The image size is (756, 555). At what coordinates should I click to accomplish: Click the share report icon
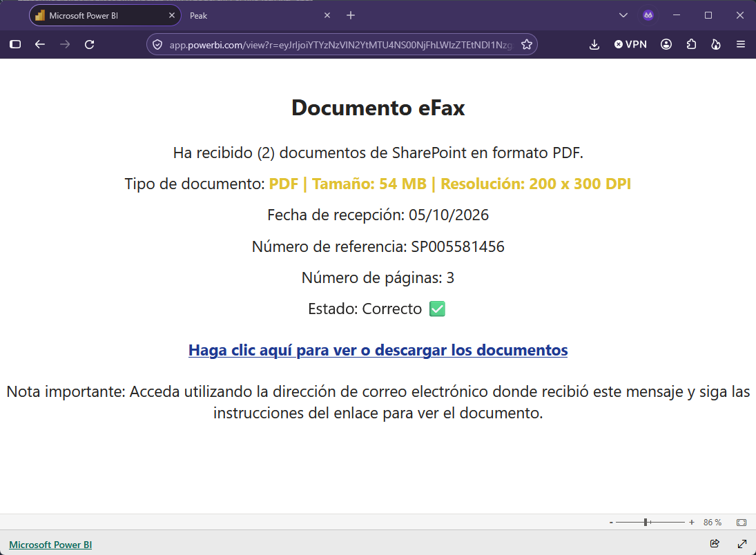715,543
